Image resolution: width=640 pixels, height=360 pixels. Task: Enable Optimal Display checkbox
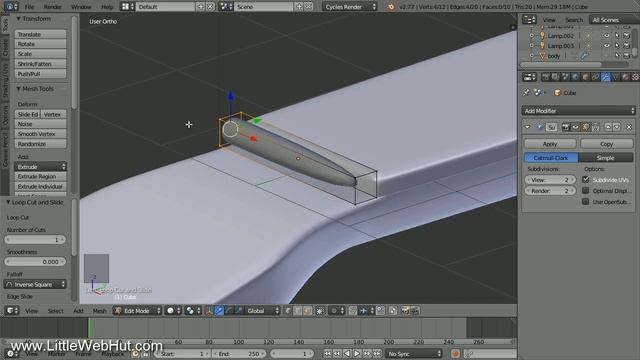(586, 191)
